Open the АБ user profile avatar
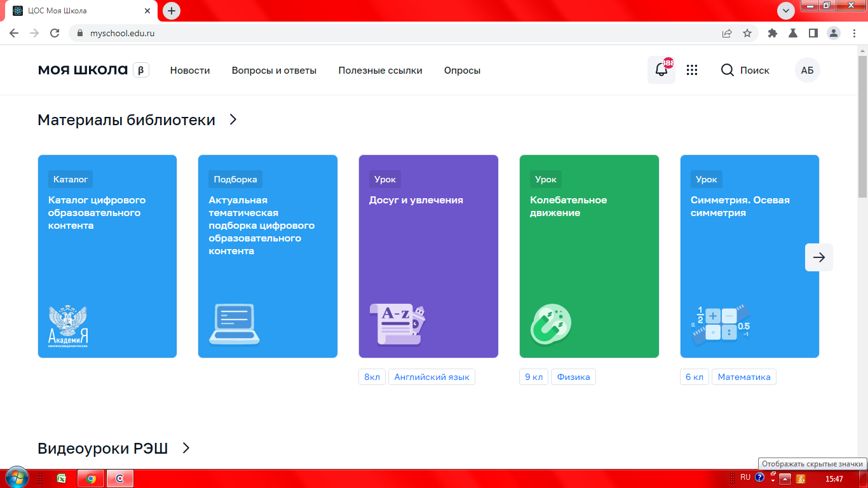 pos(807,71)
